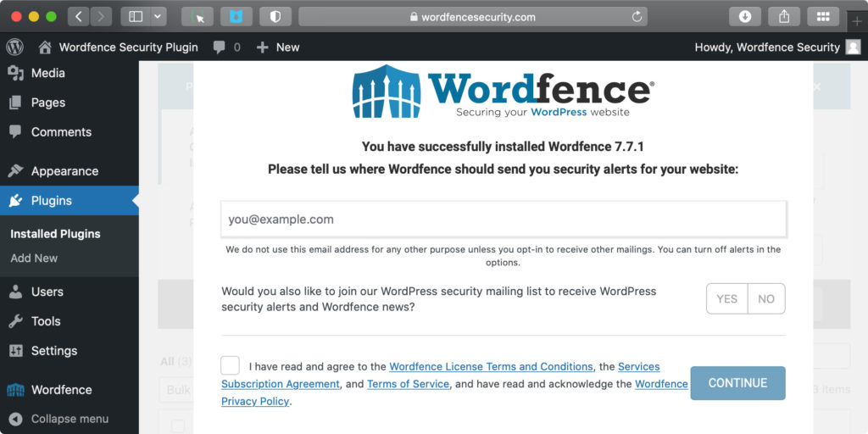Open the sidebar options dropdown chevron
Viewport: 868px width, 434px height.
(x=158, y=17)
